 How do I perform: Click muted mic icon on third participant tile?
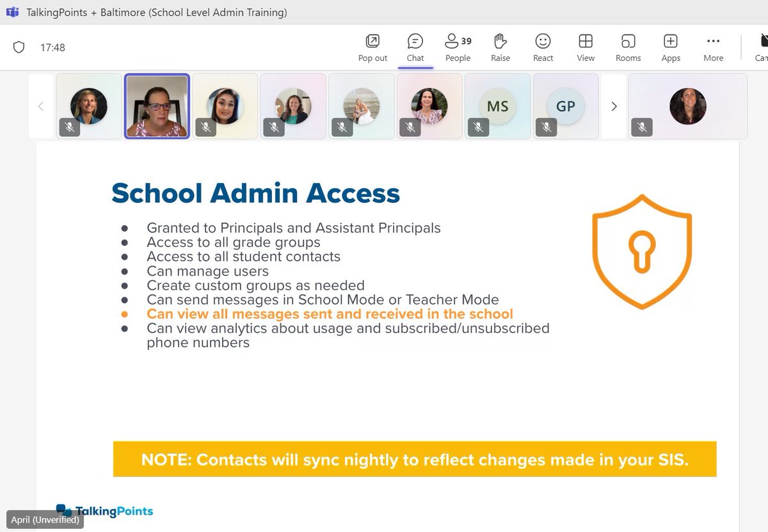pyautogui.click(x=205, y=127)
